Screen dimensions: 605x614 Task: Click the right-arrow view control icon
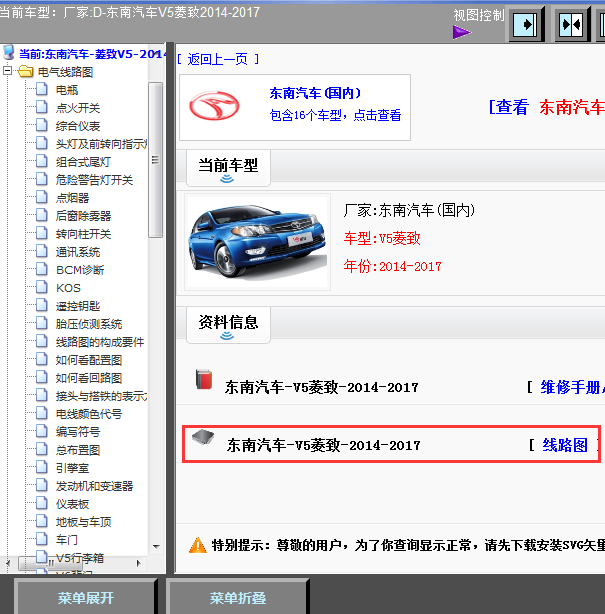tap(525, 25)
